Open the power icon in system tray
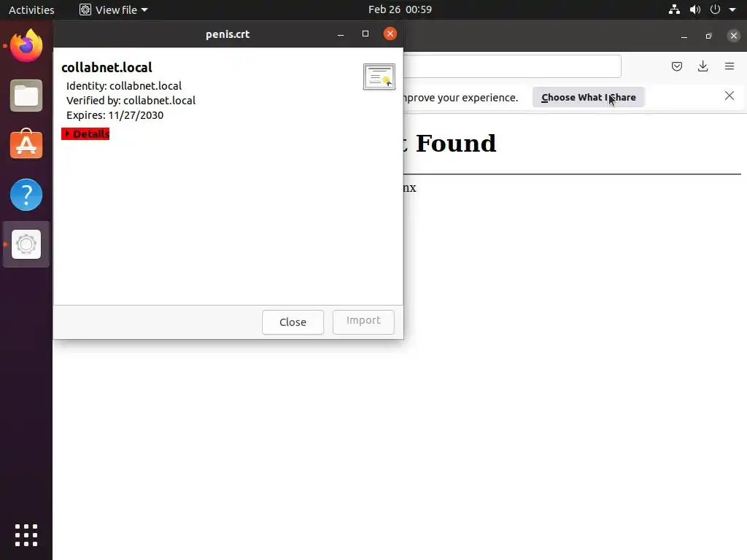Screen dimensions: 747x560 pos(715,9)
